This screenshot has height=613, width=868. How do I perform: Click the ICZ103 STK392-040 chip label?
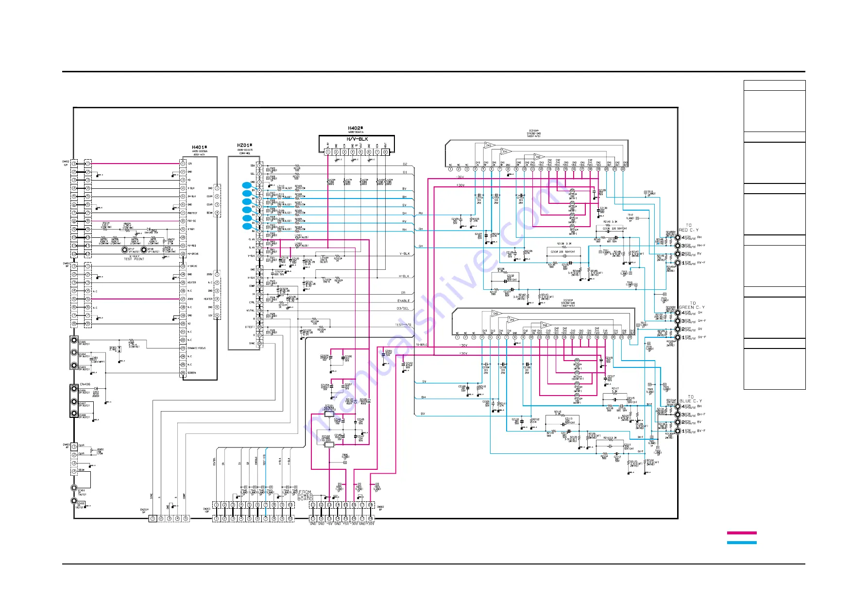coord(568,303)
